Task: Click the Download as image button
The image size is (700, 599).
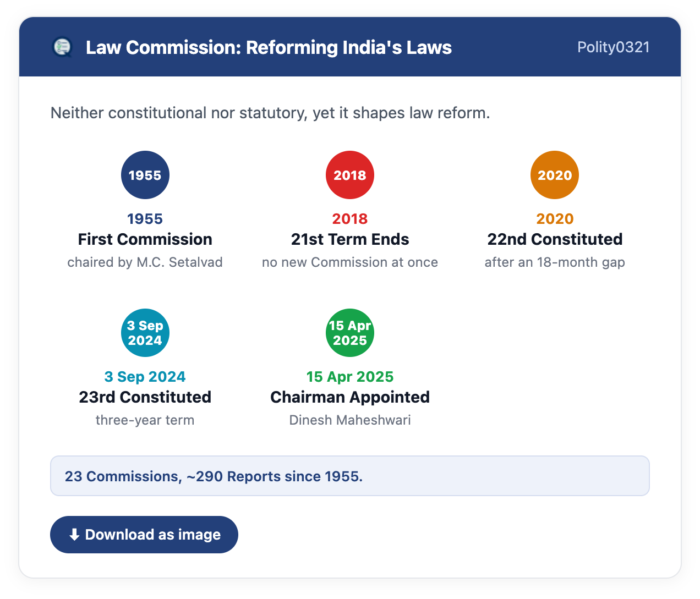Action: point(144,535)
